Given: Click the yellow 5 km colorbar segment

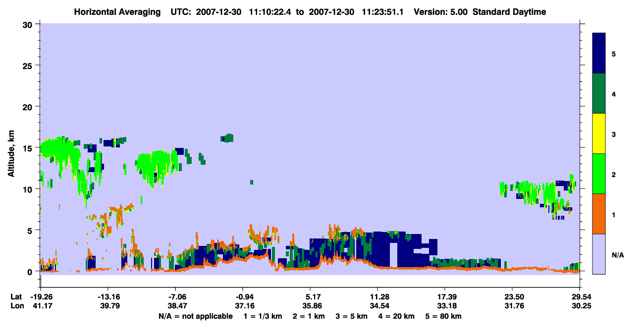Looking at the screenshot, I should (599, 134).
